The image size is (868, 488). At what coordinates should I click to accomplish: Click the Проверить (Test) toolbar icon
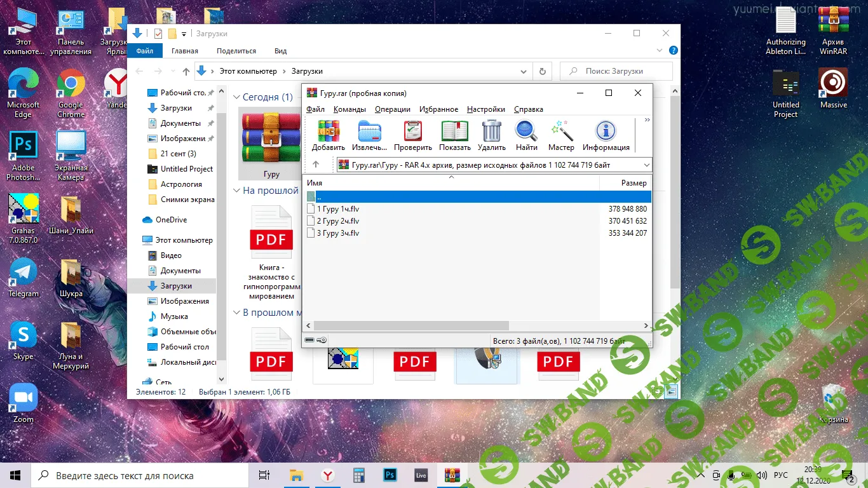(x=412, y=135)
